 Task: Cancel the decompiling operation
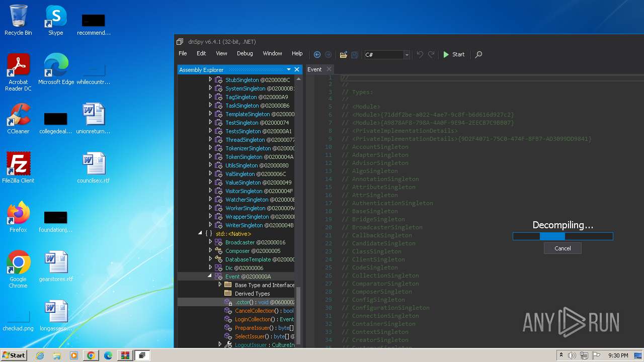coord(562,248)
